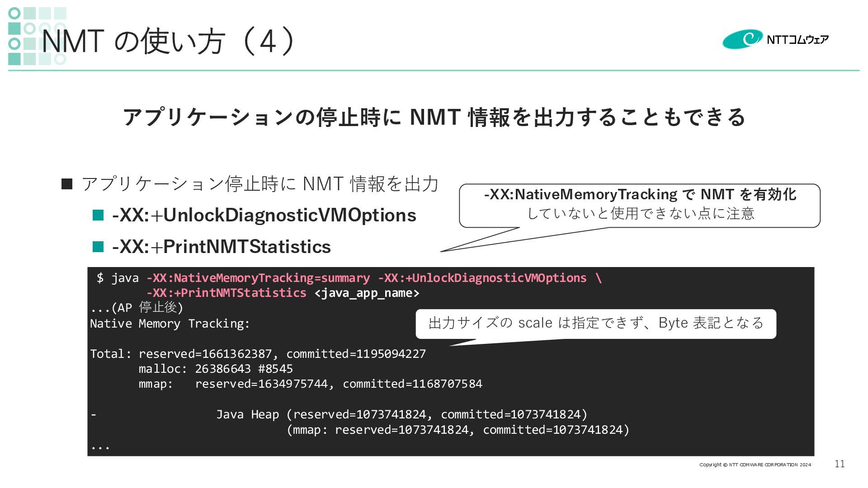Click the teal bullet before -XX:+PrintNMTStatistics
Screen dimensions: 868x488
pyautogui.click(x=98, y=247)
